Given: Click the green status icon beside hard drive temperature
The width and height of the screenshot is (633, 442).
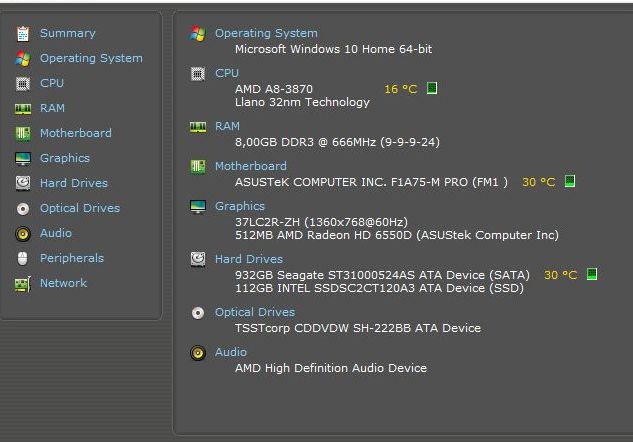Looking at the screenshot, I should click(x=591, y=274).
